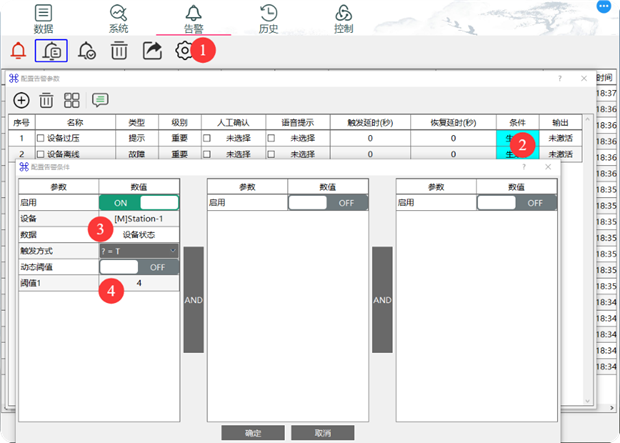The height and width of the screenshot is (443, 620).
Task: Click the red alarm bell icon
Action: [18, 51]
